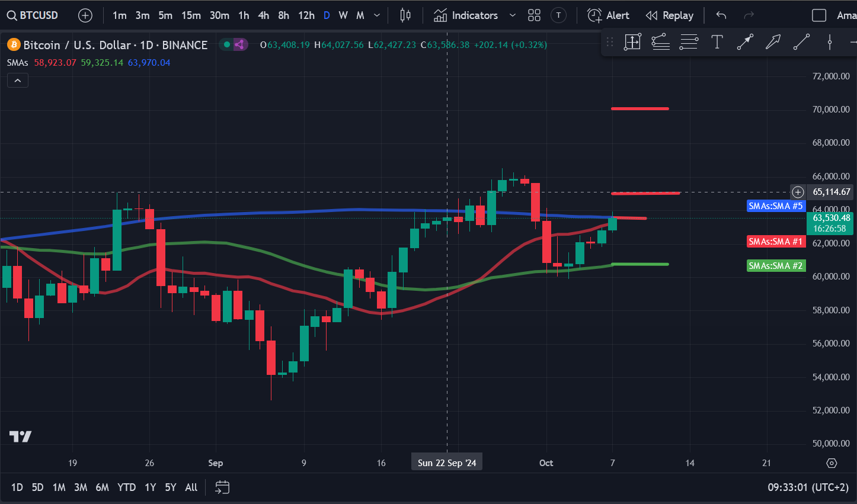Click SMA value 63,970.04 in legend
Screen dimensions: 857x504
(149, 62)
